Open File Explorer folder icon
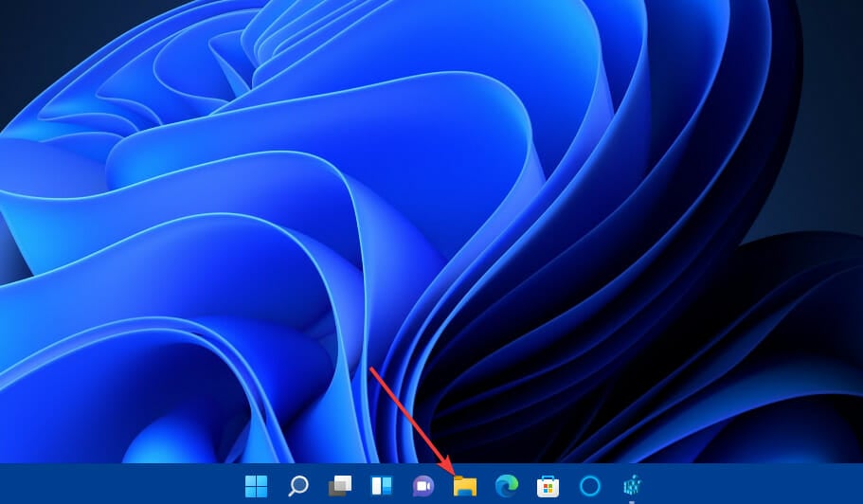The width and height of the screenshot is (863, 504). 465,486
